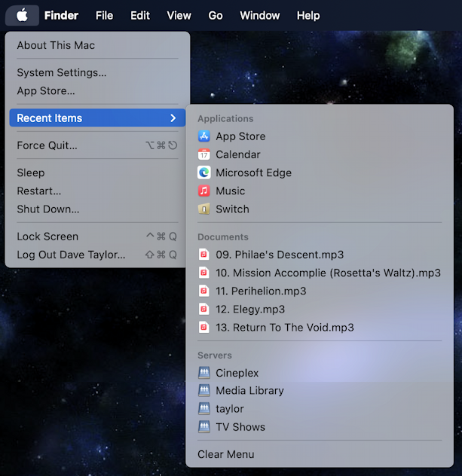Select Lock Screen
Image resolution: width=462 pixels, height=476 pixels.
pyautogui.click(x=97, y=236)
